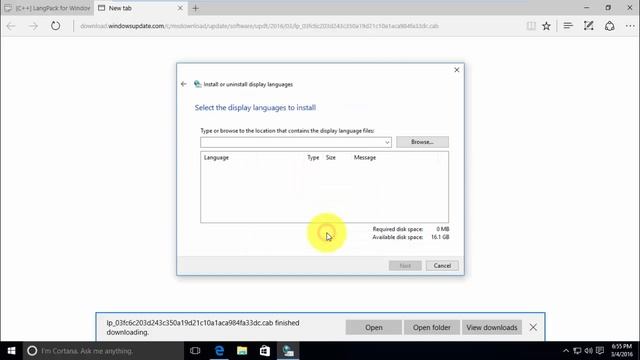The height and width of the screenshot is (360, 640).
Task: Open folder containing the download
Action: coord(431,327)
